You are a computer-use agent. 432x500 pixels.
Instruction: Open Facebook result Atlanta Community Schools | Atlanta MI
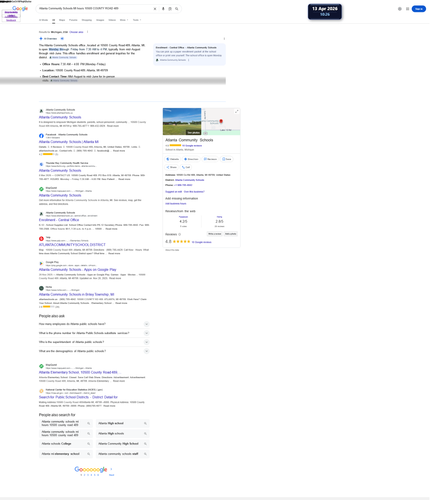[69, 142]
